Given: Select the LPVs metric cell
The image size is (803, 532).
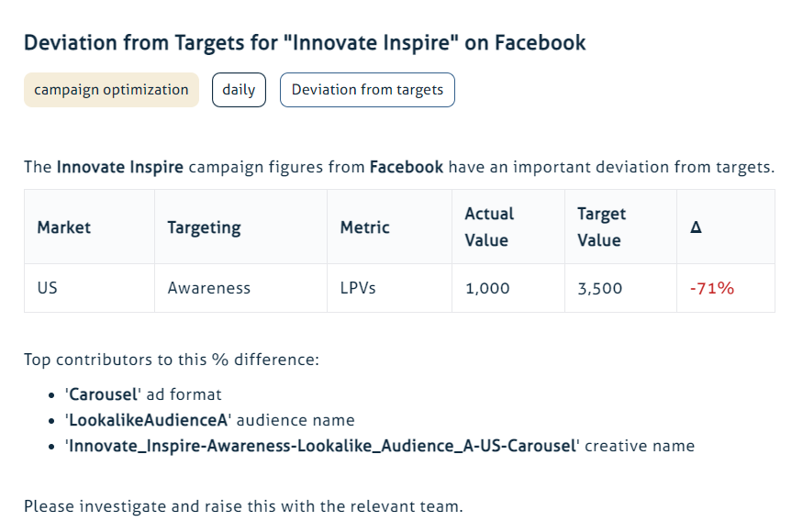Looking at the screenshot, I should click(358, 288).
